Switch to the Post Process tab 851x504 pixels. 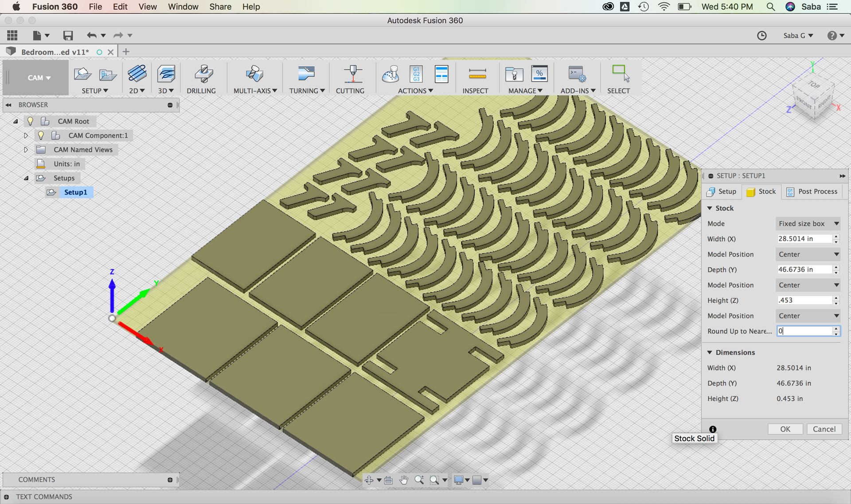812,191
